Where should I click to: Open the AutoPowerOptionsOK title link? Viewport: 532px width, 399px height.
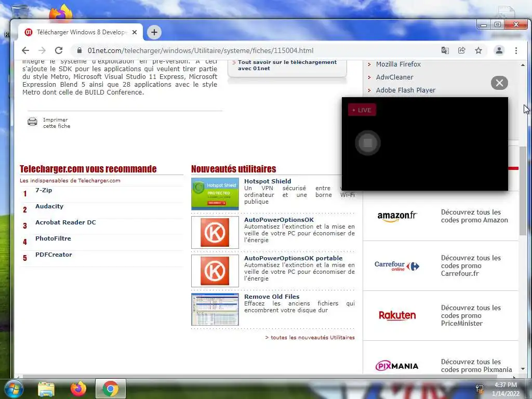point(279,220)
